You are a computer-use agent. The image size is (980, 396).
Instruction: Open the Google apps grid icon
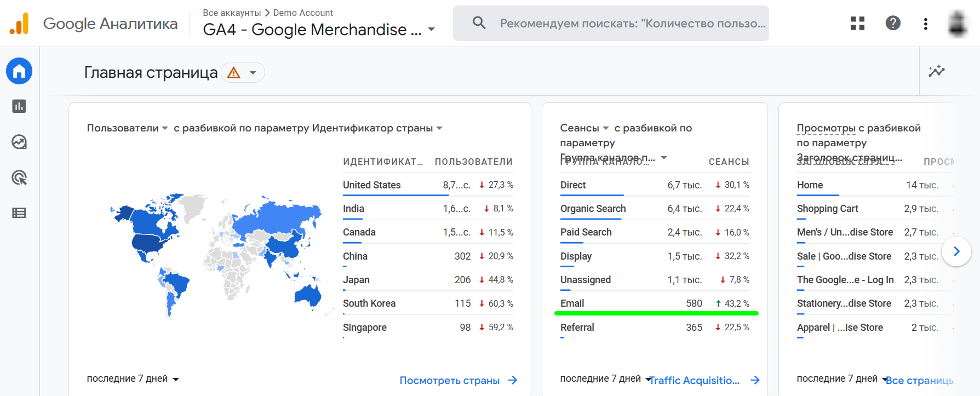857,23
